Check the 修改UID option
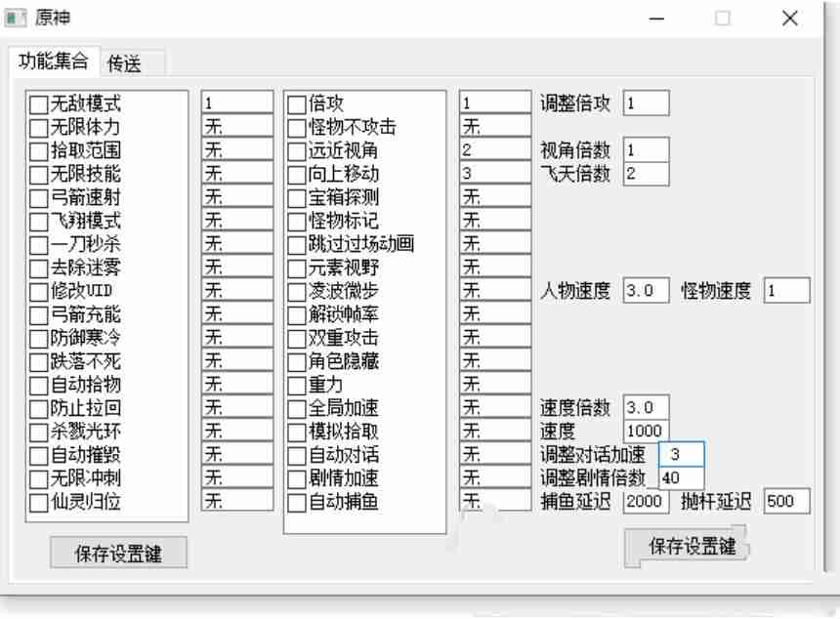The height and width of the screenshot is (619, 840). 38,291
